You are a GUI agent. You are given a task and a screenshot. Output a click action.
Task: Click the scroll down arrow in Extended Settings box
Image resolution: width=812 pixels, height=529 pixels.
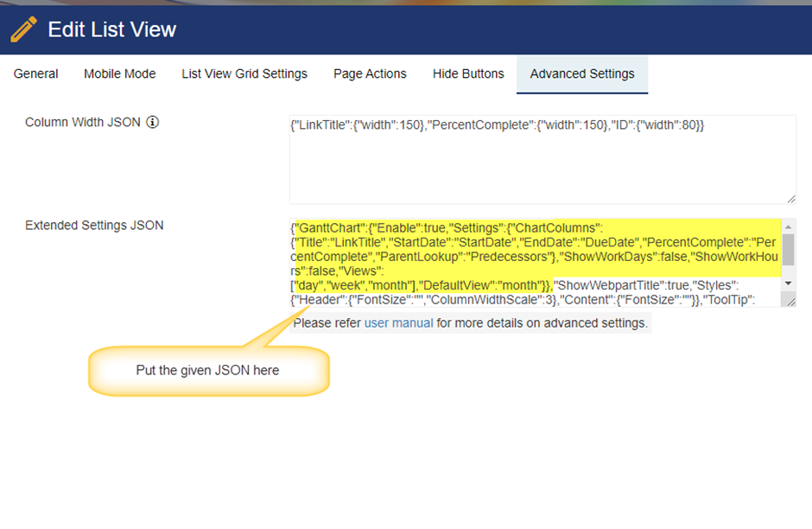pos(789,284)
